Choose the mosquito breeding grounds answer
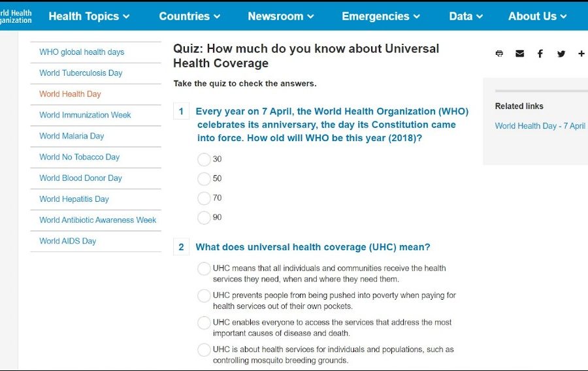 pos(204,350)
